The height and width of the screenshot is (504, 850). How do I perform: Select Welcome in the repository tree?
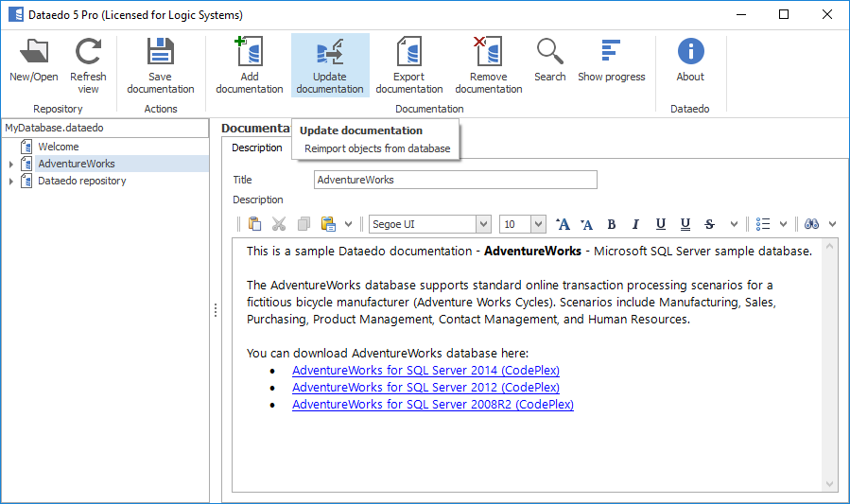59,147
